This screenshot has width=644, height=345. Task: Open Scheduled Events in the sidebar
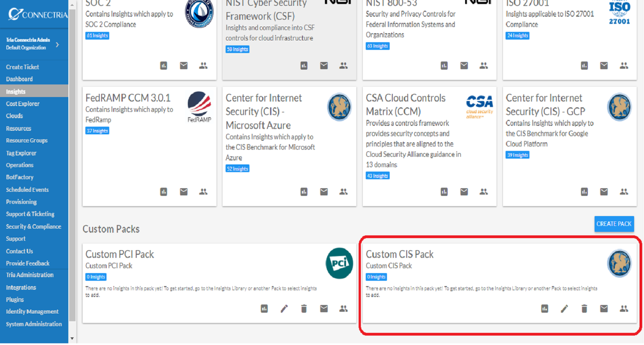tap(27, 190)
